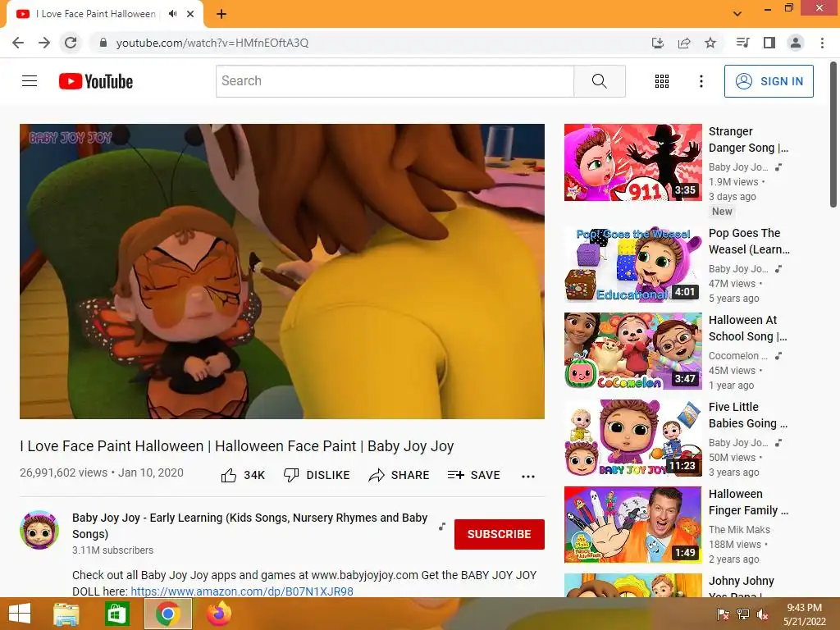Open Five Little Babies Going title

748,414
